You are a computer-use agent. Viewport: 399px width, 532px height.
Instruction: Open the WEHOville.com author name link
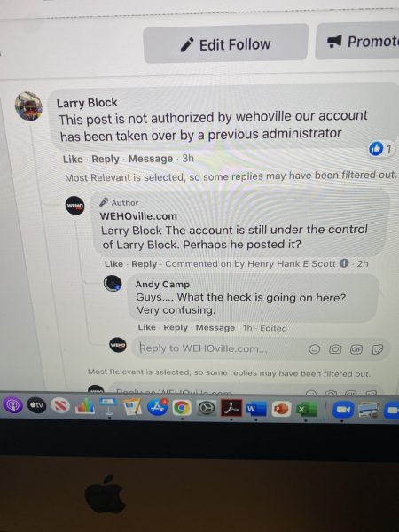[138, 216]
